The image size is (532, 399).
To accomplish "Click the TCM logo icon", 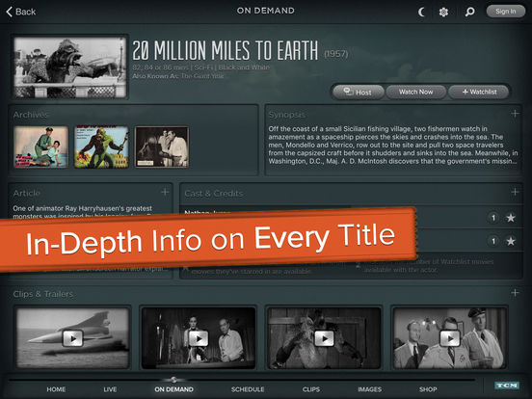I will point(507,386).
